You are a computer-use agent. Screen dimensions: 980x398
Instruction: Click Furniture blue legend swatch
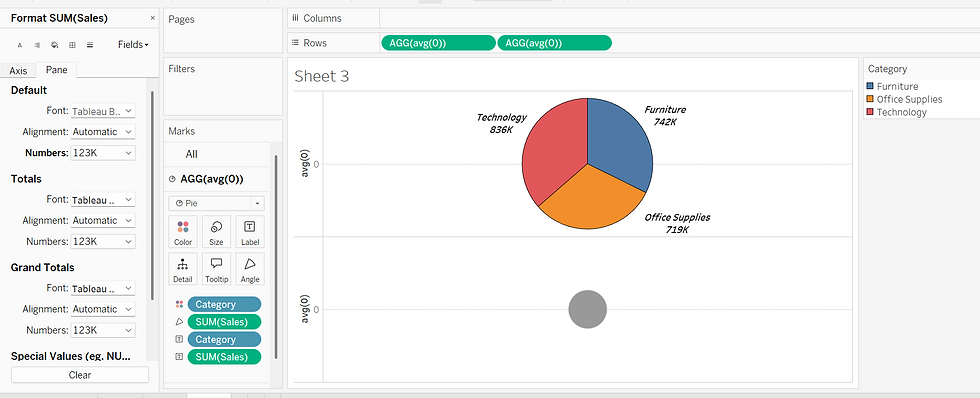pyautogui.click(x=870, y=86)
